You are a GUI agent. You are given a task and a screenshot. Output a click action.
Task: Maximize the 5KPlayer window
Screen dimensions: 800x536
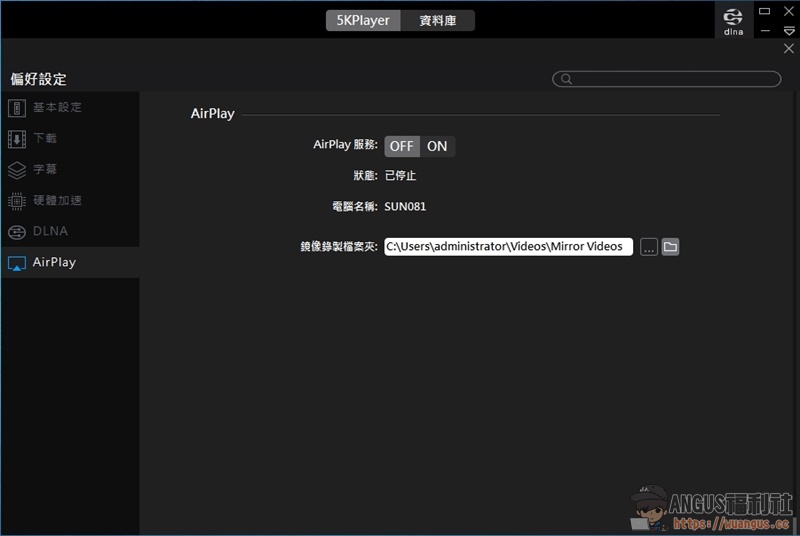click(765, 12)
